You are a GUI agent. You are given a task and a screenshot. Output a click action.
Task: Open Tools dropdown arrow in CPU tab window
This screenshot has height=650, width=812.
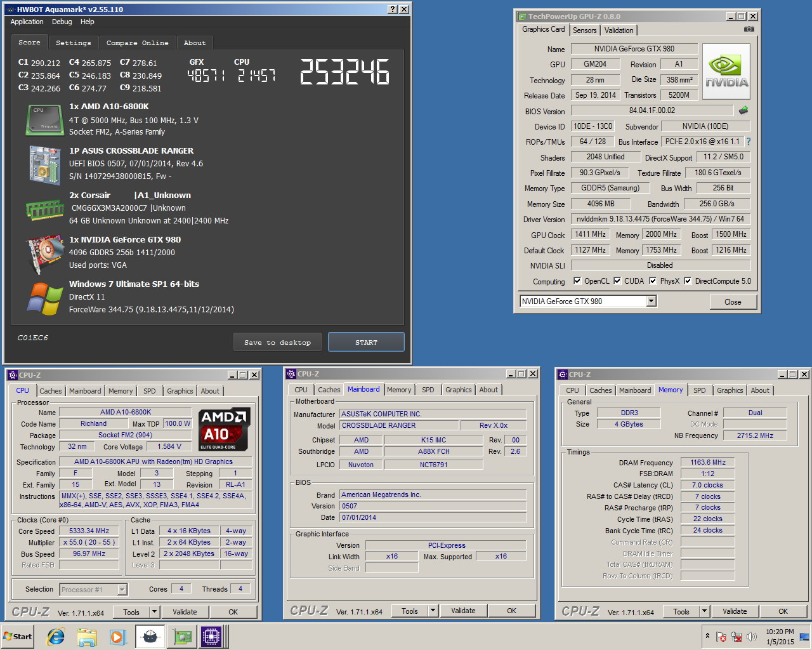(x=154, y=612)
